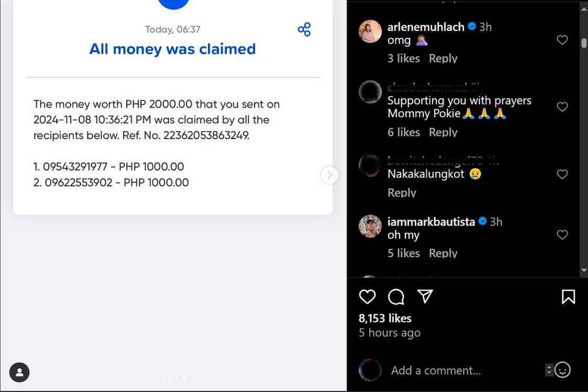Share the post via paper plane icon

tap(425, 297)
